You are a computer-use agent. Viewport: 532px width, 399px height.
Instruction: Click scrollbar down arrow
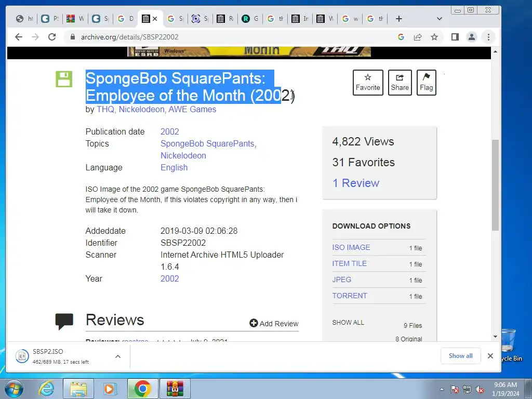tap(495, 337)
